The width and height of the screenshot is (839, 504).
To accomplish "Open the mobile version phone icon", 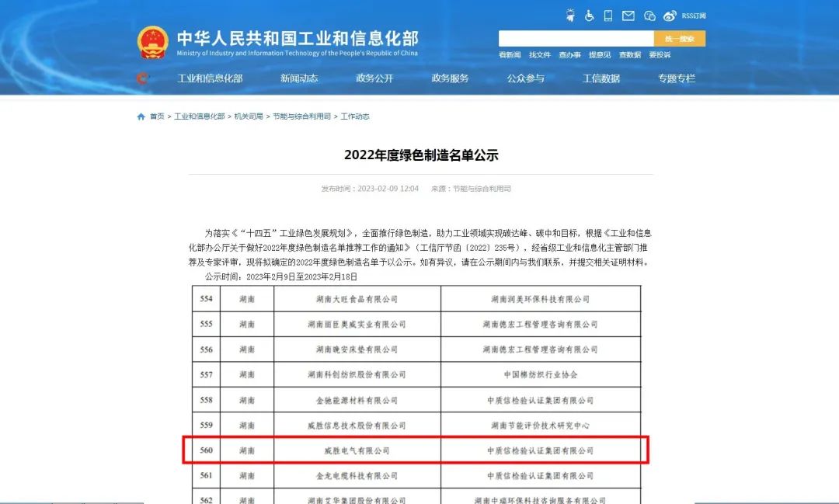I will coord(607,14).
